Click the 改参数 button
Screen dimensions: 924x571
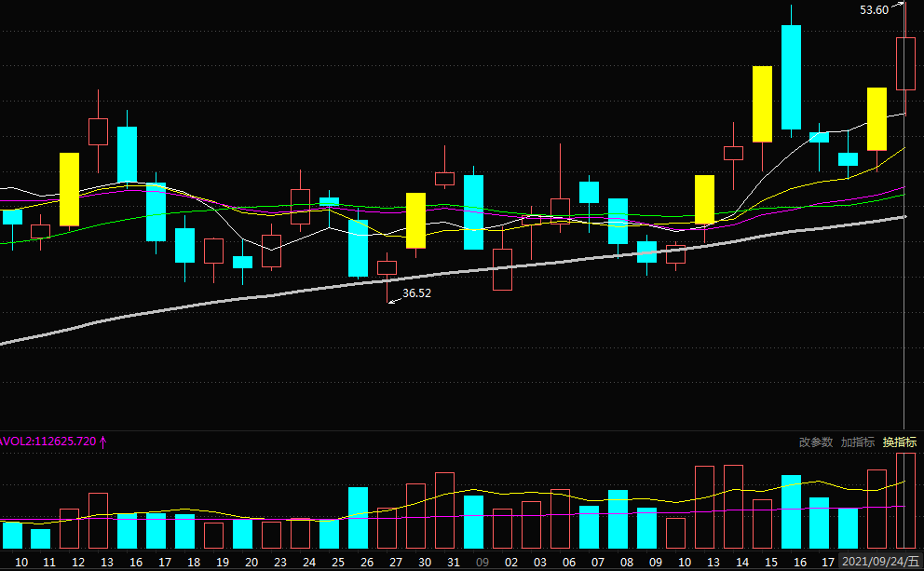coord(816,442)
